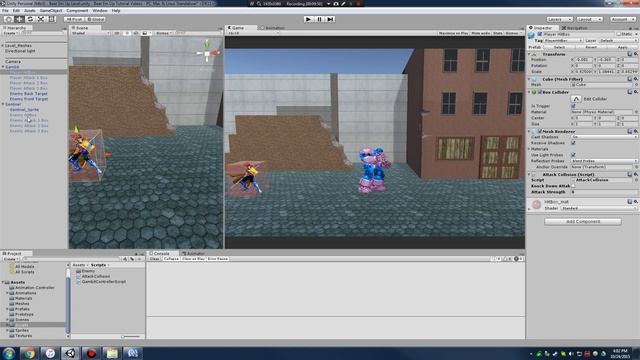This screenshot has width=640, height=360.
Task: Select the Rotate tool in the toolbar
Action: pyautogui.click(x=30, y=19)
